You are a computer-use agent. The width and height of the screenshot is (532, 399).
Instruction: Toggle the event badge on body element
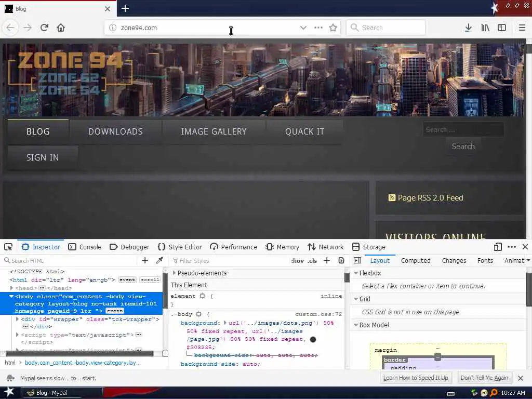click(x=115, y=311)
